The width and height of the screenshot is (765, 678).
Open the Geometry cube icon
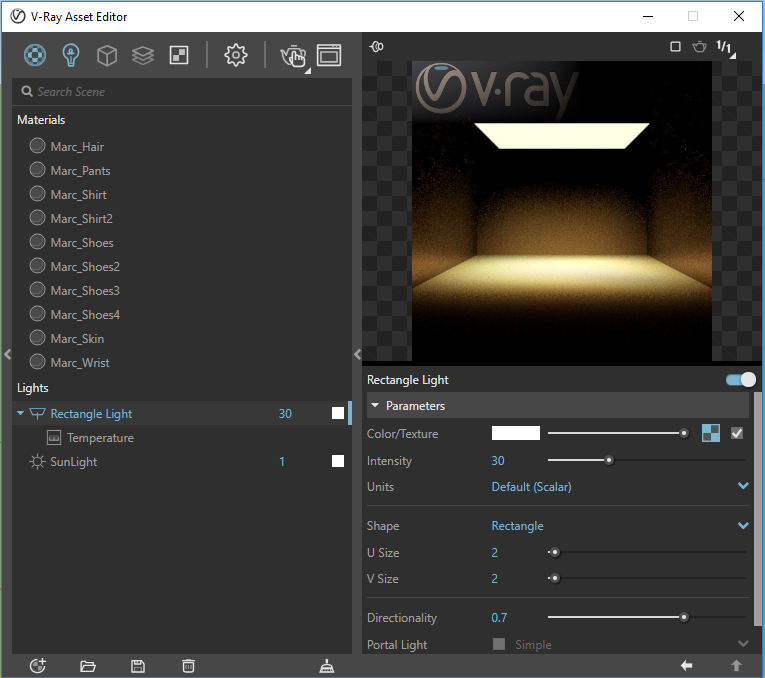click(107, 56)
